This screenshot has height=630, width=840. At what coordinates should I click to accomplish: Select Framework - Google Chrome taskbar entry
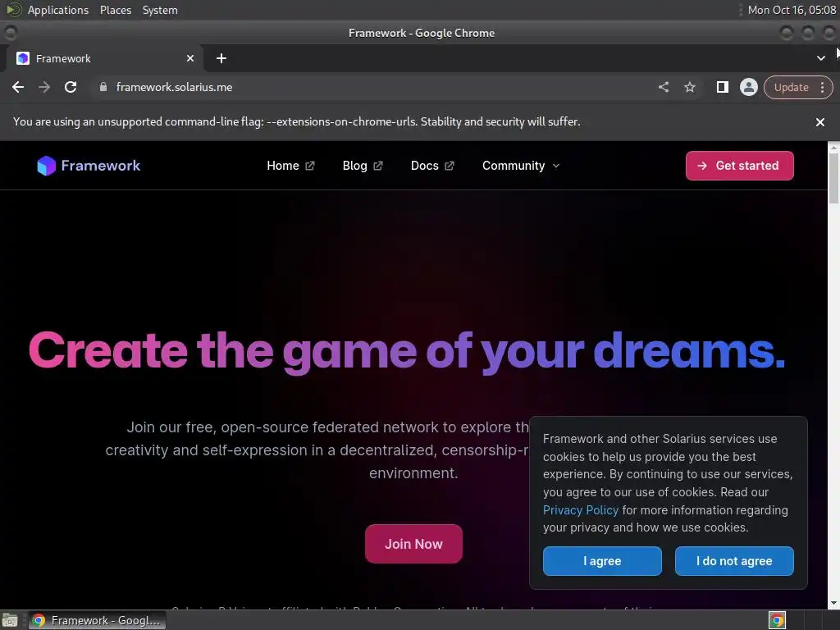97,620
